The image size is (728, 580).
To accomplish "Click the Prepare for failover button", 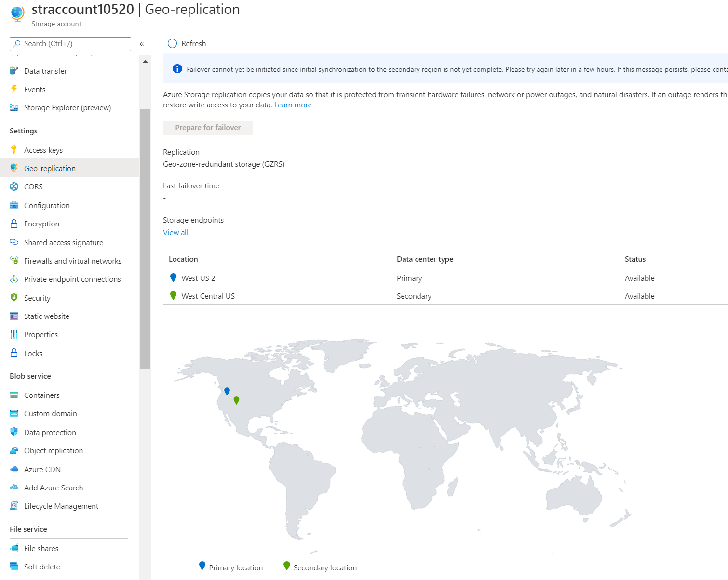I will pos(208,128).
